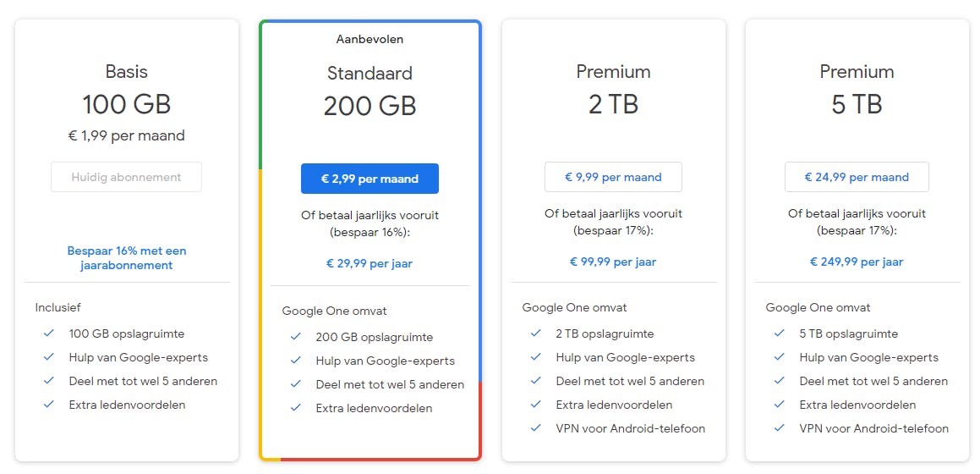The height and width of the screenshot is (474, 980).
Task: Click the Premium 5 TB plan heading
Action: point(857,90)
